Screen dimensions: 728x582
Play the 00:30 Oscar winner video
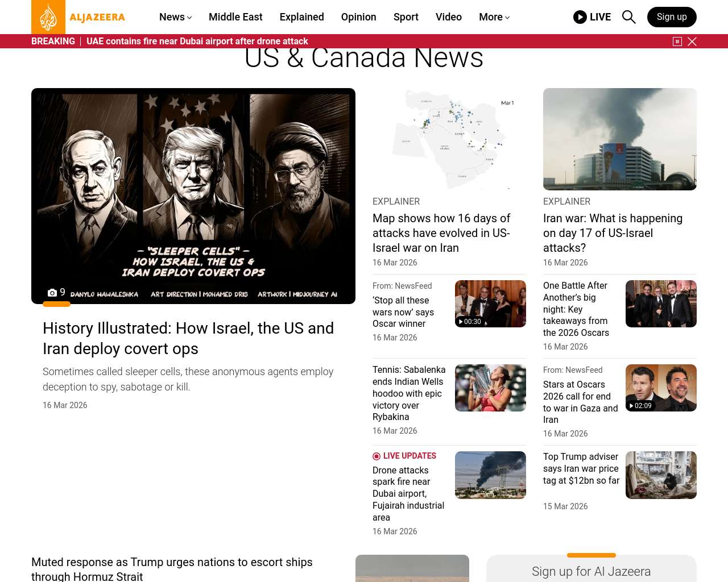[x=490, y=304]
